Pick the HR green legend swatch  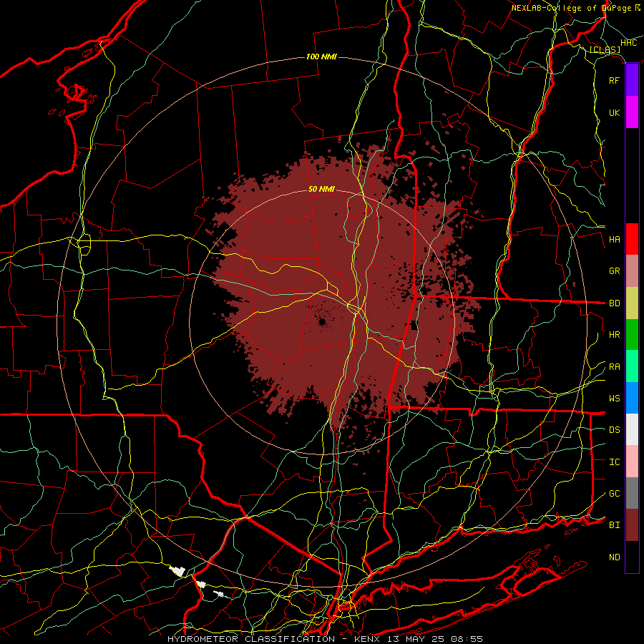click(x=632, y=335)
